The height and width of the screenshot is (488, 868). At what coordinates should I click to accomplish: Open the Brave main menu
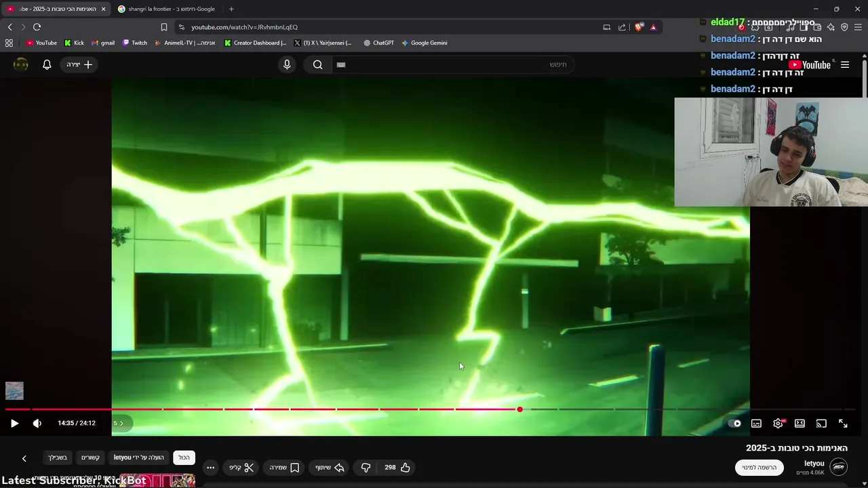coord(858,27)
